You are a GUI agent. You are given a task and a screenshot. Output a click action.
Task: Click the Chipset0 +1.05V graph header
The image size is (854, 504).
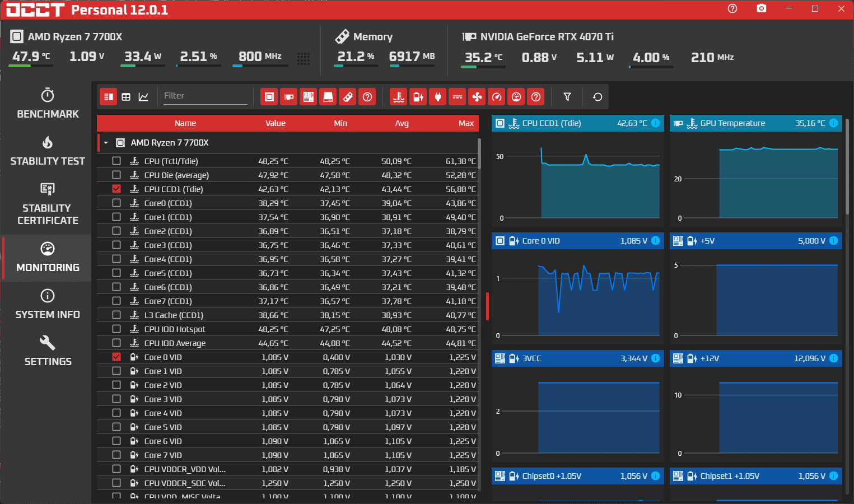coord(578,476)
